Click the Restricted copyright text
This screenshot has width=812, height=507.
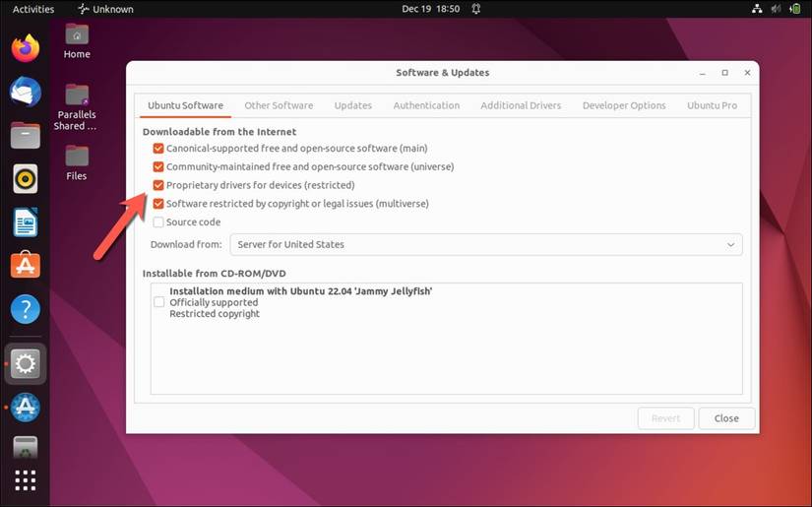point(215,314)
